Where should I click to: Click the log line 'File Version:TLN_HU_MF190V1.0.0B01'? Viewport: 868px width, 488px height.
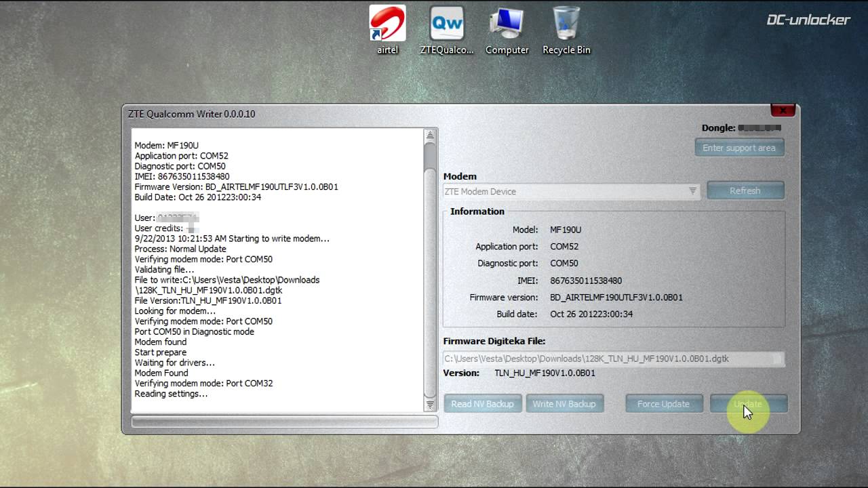point(208,300)
